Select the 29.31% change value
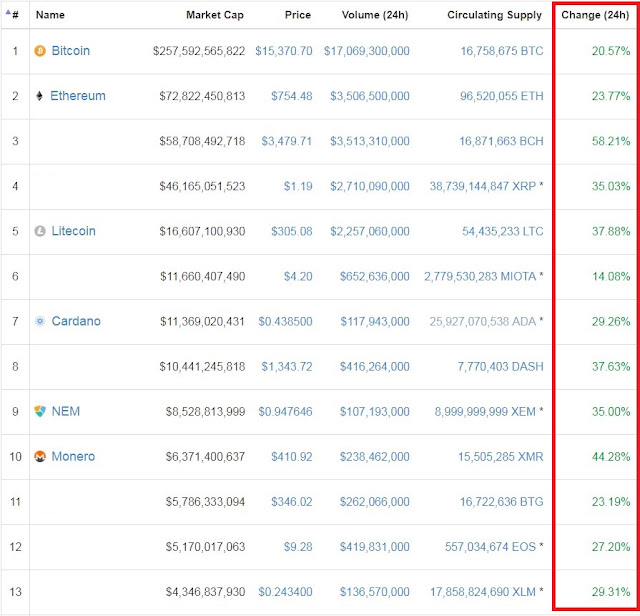Viewport: 640px width, 616px height. coord(611,592)
